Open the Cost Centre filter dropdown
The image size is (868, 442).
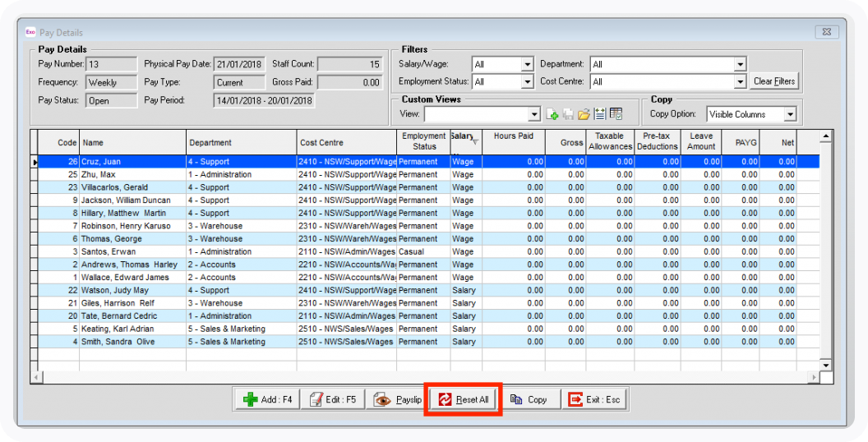coord(740,82)
